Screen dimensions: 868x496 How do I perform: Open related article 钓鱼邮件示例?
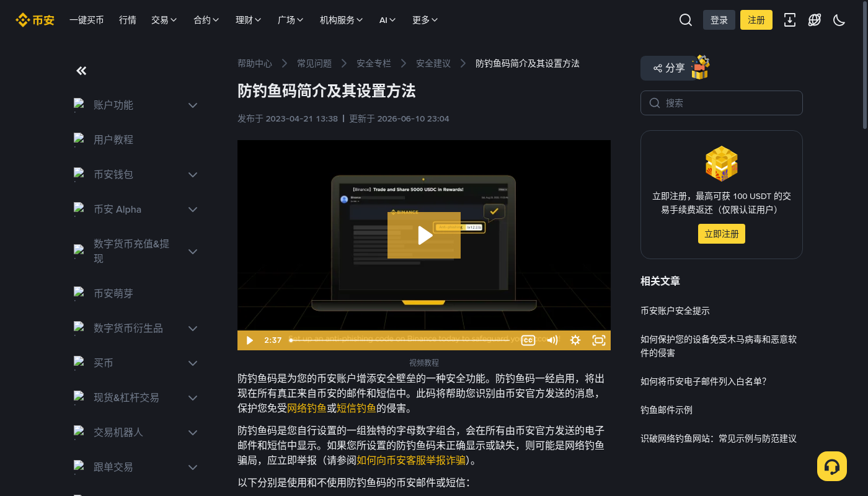(666, 410)
